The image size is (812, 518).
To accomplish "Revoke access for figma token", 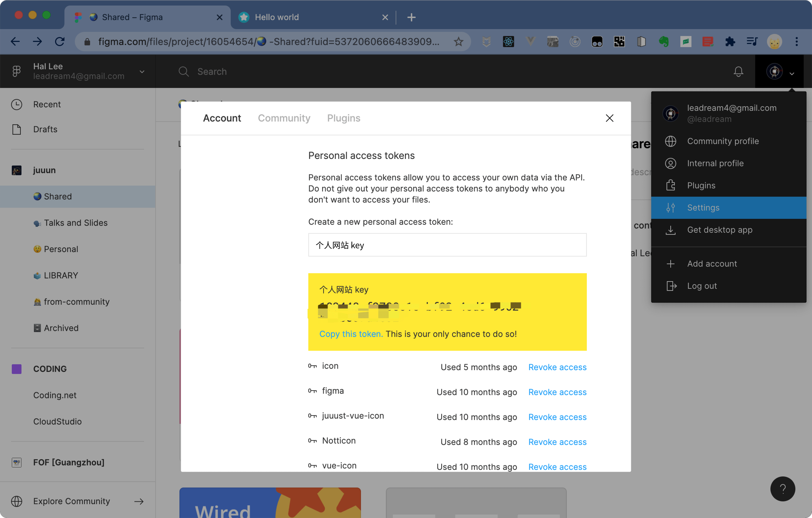I will coord(557,392).
